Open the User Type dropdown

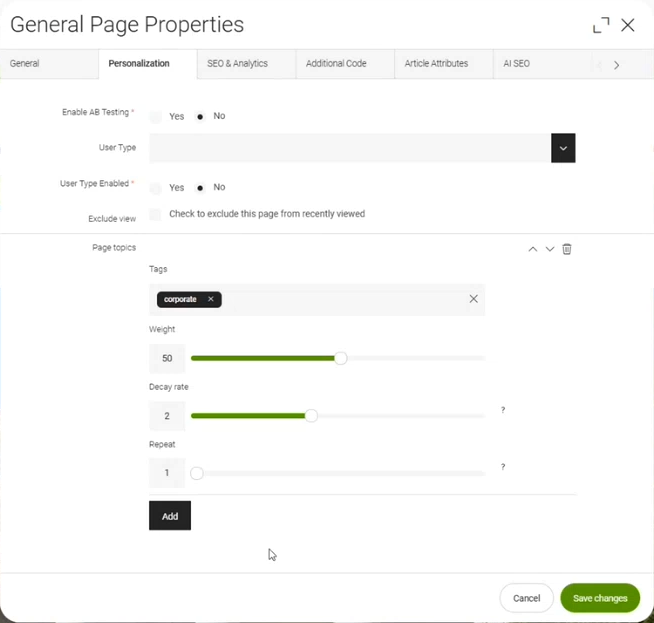click(563, 148)
